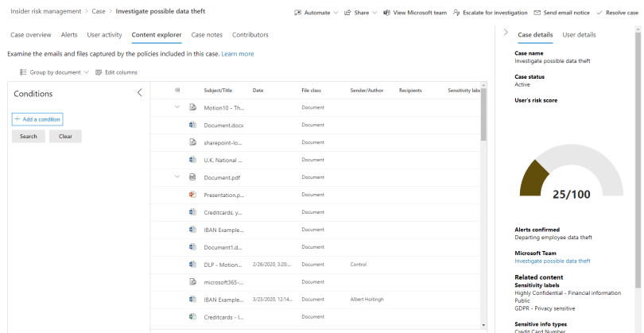Open the Learn more link
The height and width of the screenshot is (333, 644).
click(238, 54)
